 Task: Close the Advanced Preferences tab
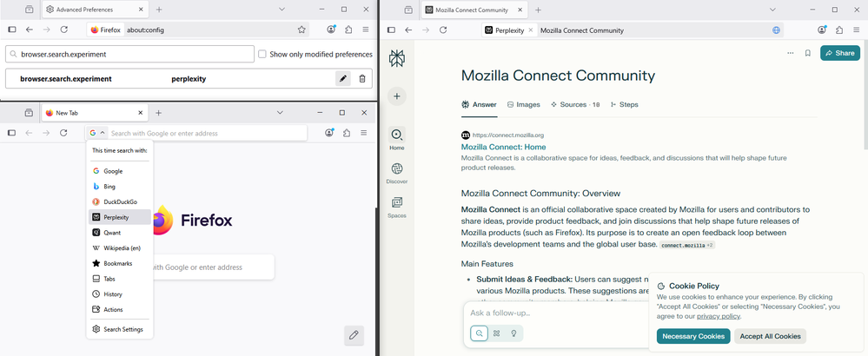(141, 10)
